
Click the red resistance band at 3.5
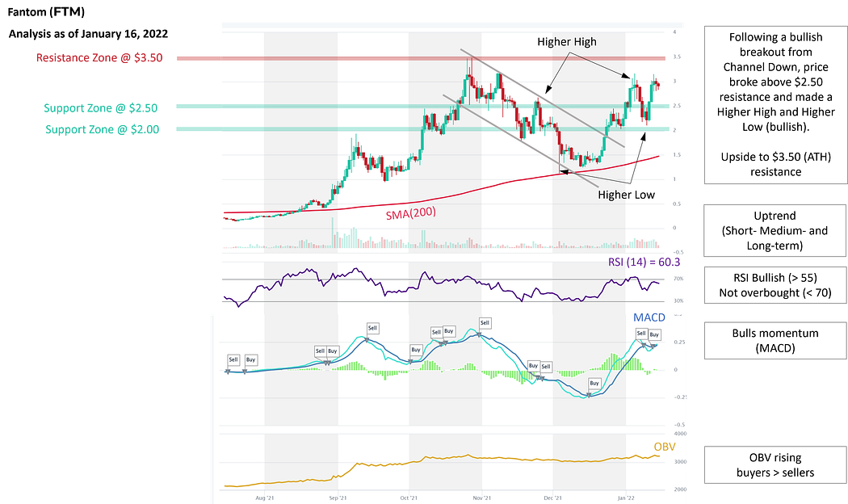[x=421, y=58]
